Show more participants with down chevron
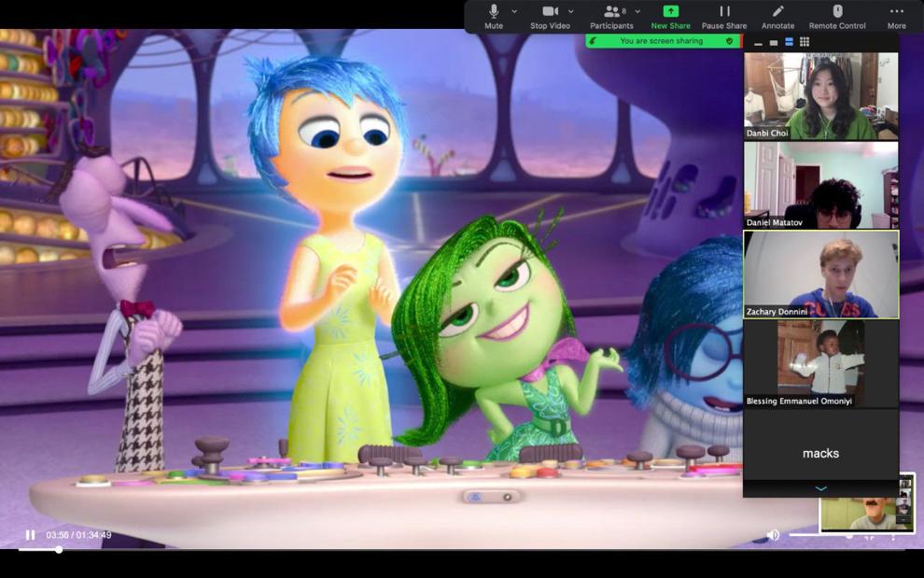This screenshot has height=578, width=924. (x=821, y=489)
